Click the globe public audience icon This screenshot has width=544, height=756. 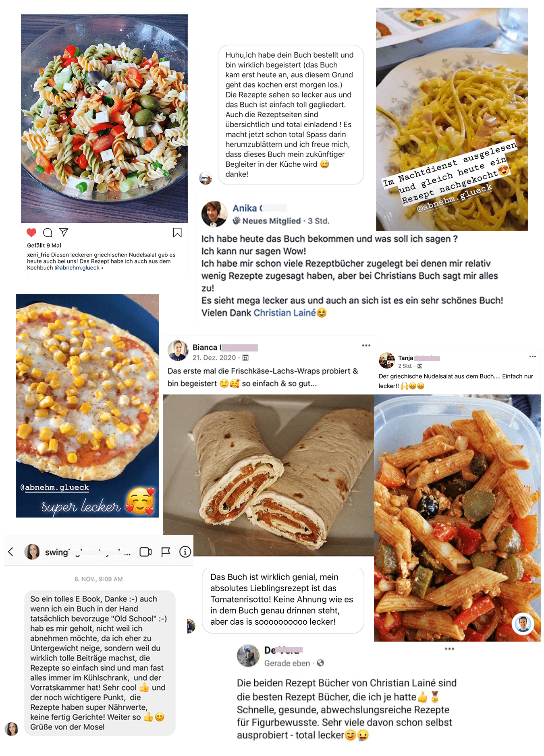click(320, 663)
